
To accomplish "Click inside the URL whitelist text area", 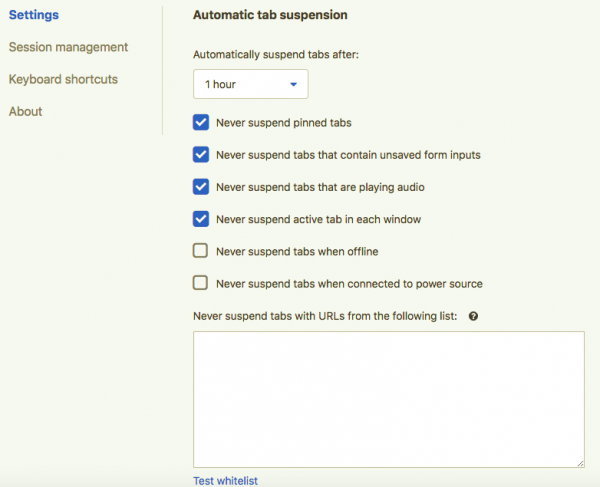I will point(388,400).
